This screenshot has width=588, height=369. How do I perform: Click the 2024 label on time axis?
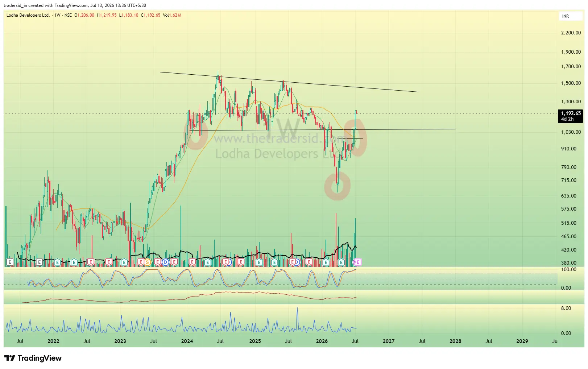pyautogui.click(x=187, y=341)
